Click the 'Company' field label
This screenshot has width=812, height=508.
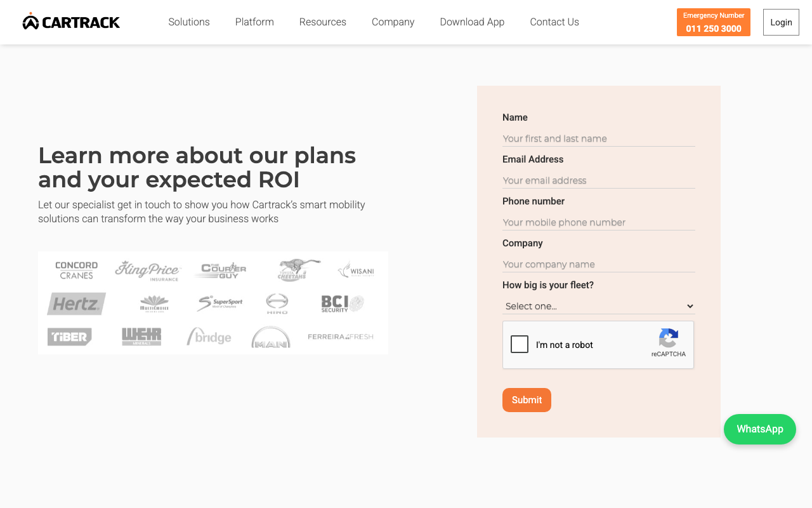click(x=523, y=243)
